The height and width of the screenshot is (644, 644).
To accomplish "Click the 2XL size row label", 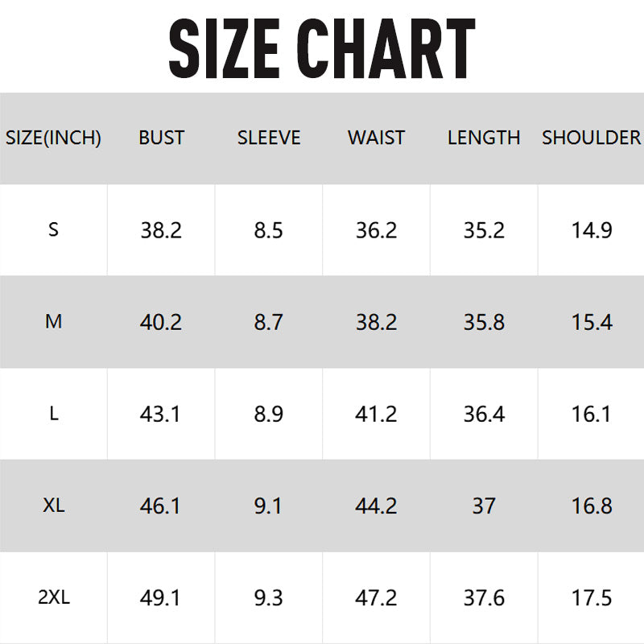I will tap(53, 597).
